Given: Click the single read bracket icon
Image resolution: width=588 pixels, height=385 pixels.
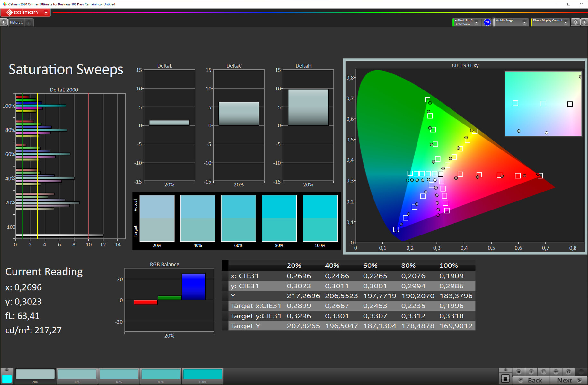Looking at the screenshot, I should (544, 372).
